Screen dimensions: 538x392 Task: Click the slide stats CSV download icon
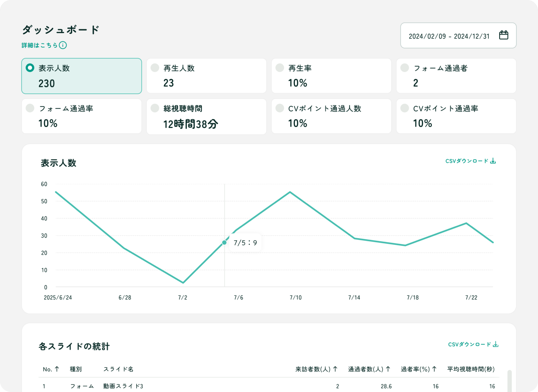tap(496, 345)
